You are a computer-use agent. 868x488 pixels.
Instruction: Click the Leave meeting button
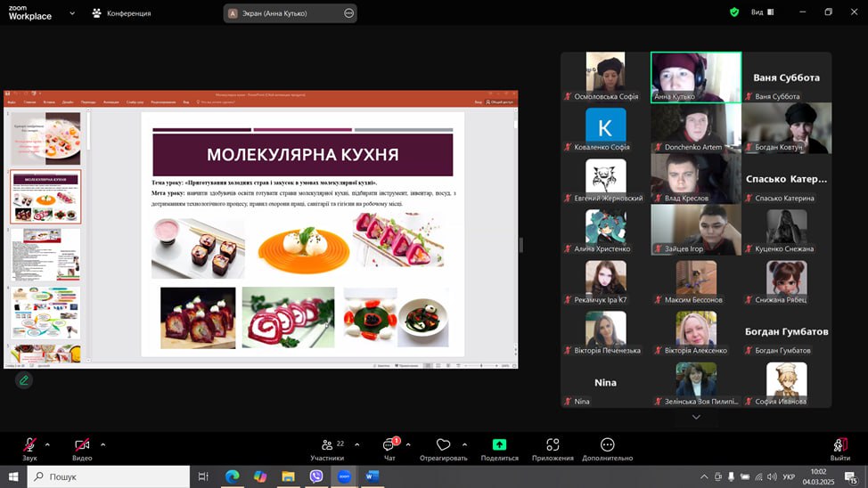click(839, 446)
